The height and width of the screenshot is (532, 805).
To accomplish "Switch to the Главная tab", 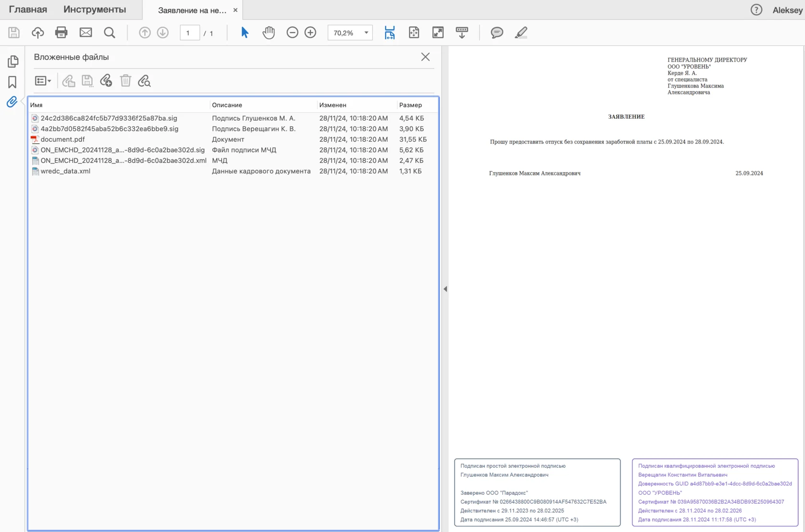I will click(x=28, y=10).
